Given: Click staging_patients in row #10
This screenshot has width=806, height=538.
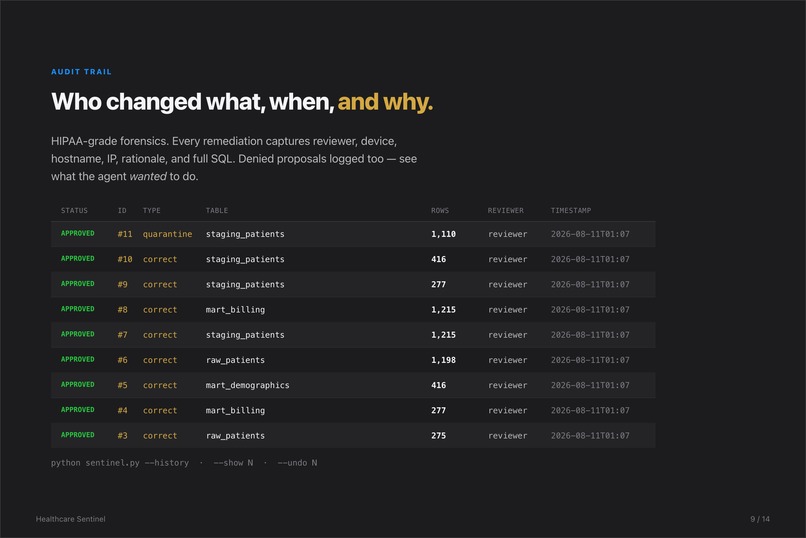Looking at the screenshot, I should click(x=245, y=259).
